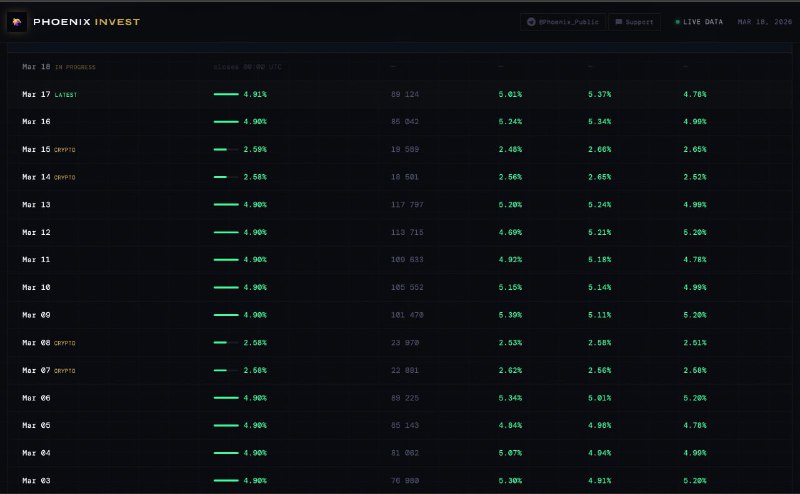Click the Phoenix Invest logo icon
The height and width of the screenshot is (494, 800).
17,22
